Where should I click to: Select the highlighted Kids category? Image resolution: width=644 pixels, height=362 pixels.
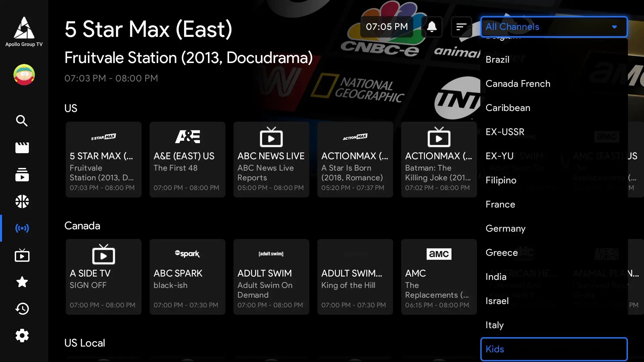pyautogui.click(x=554, y=349)
